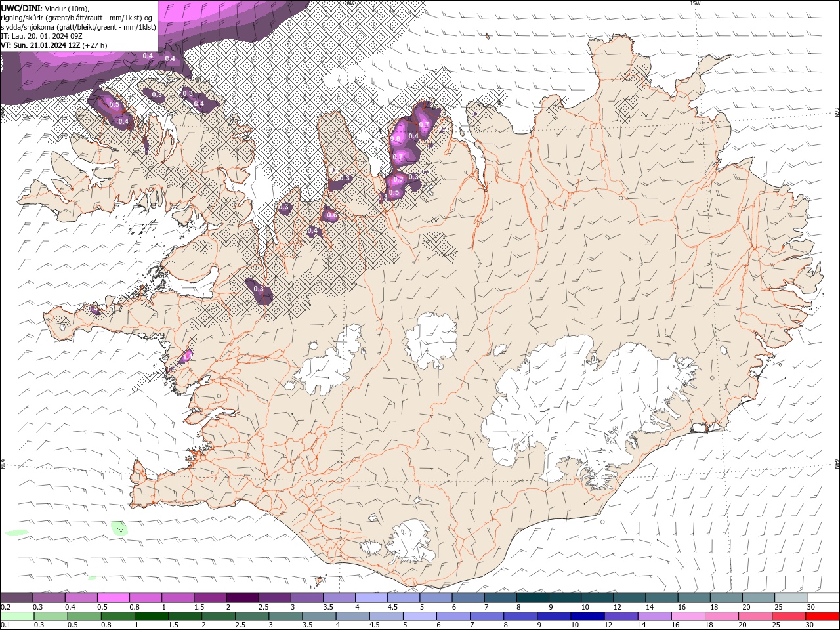Click the 66N latitude label on right edge
This screenshot has height=630, width=840.
tap(837, 113)
